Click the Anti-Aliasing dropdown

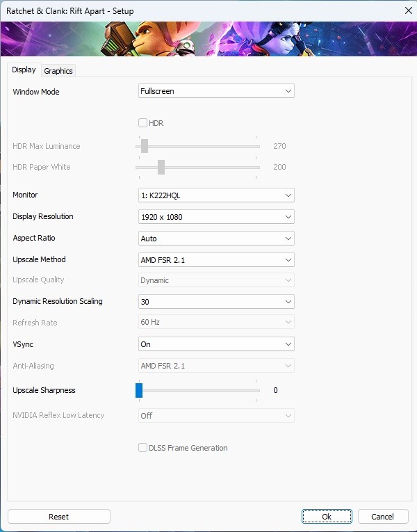[216, 366]
